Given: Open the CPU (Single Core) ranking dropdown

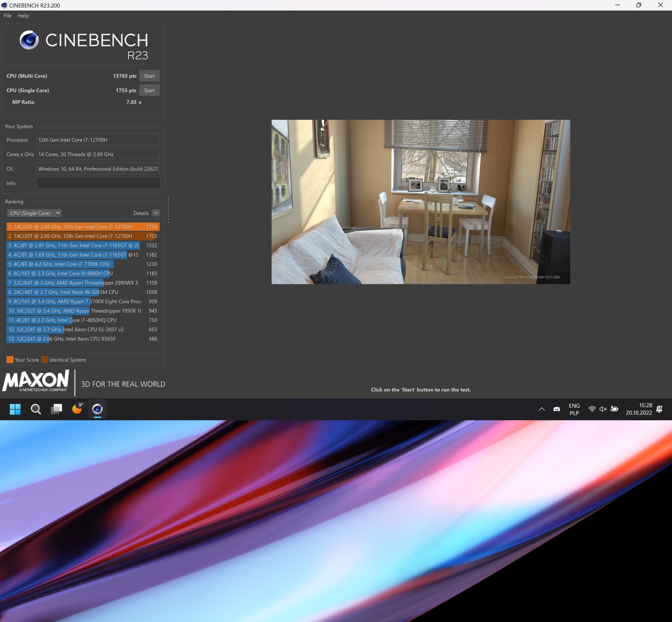Looking at the screenshot, I should point(34,213).
